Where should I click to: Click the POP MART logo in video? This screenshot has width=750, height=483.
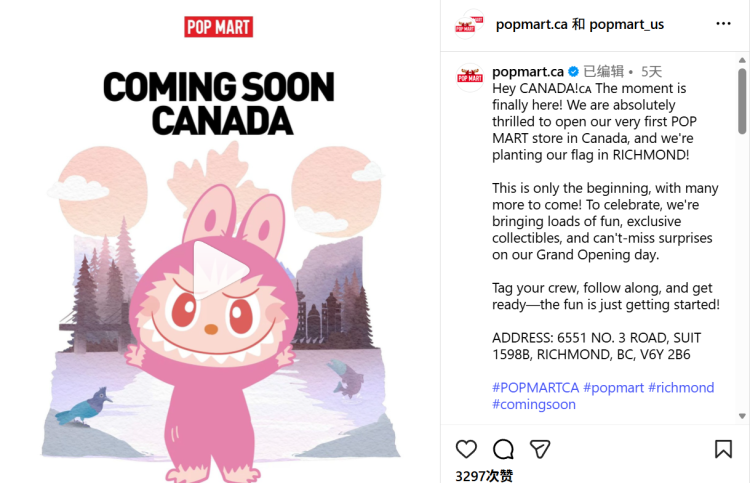tap(219, 27)
